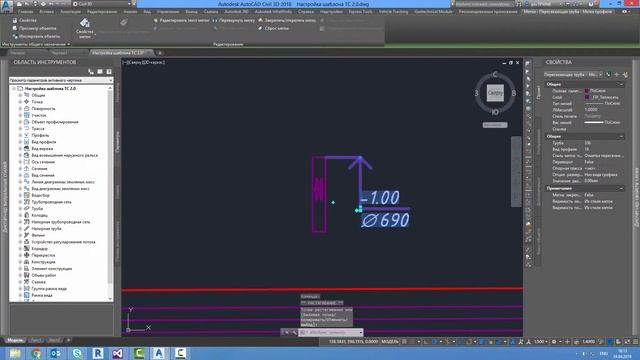Open the AutoCAD application menu button
Image resolution: width=640 pixels, height=360 pixels.
6,6
